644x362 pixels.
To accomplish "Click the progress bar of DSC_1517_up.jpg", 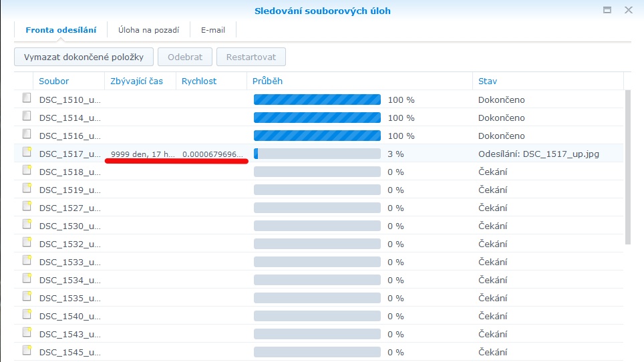I will tap(317, 154).
